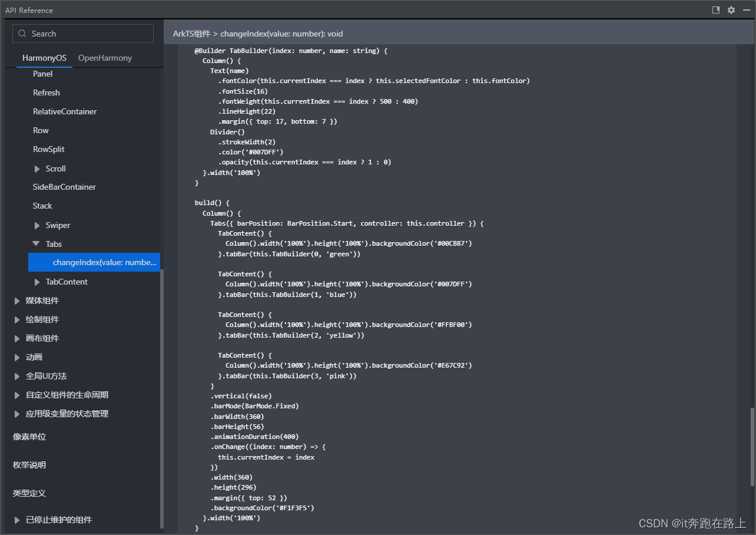
Task: Select the Swiper tree label
Action: click(x=58, y=225)
